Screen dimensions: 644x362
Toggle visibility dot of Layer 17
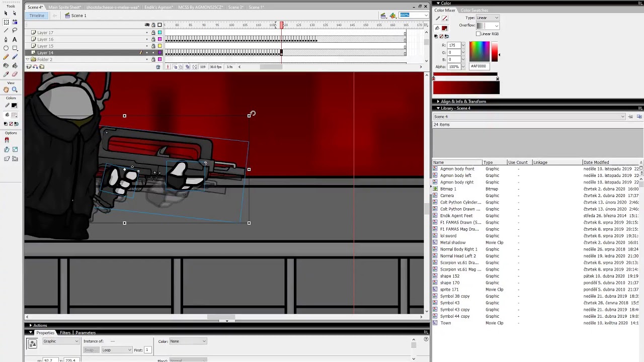147,33
